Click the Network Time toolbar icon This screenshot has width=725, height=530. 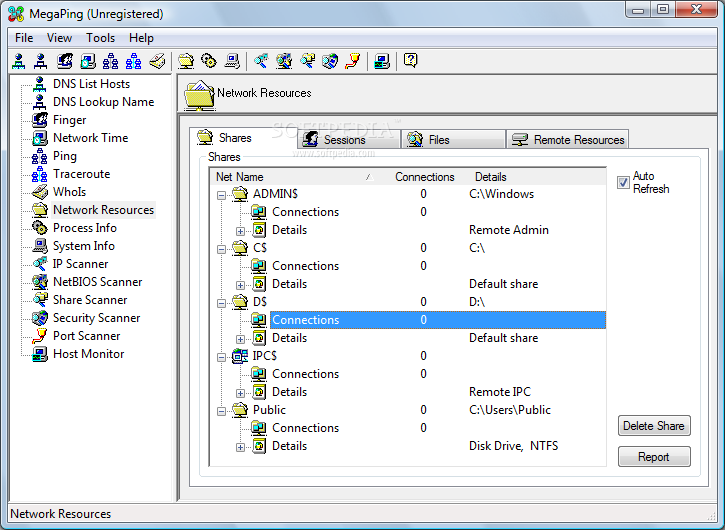(88, 61)
